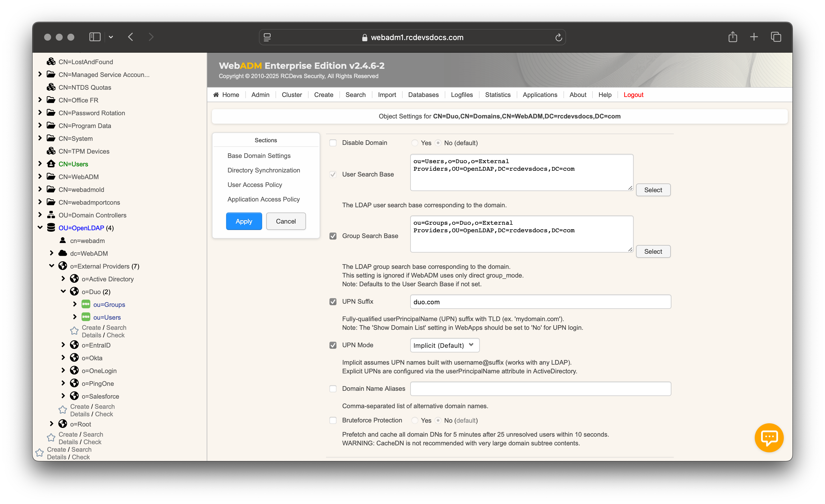Enable the Bruteforce Protection checkbox
The image size is (825, 504).
pos(333,420)
